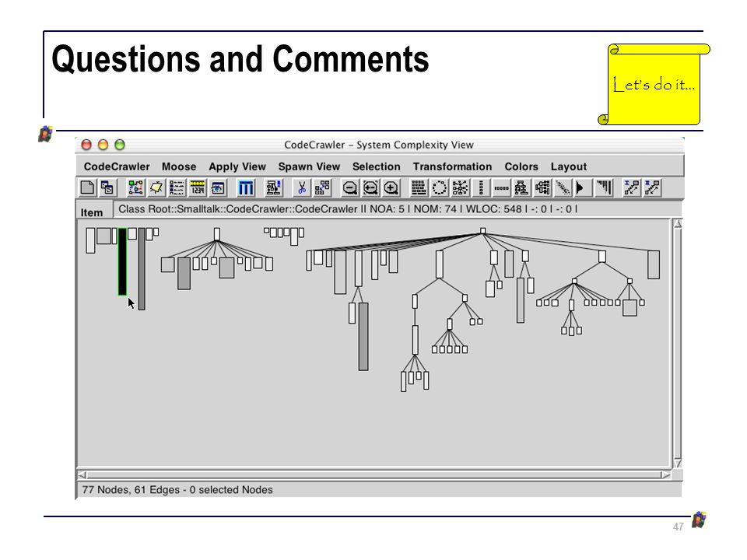747x560 pixels.
Task: Select the root node of the large tree
Action: (x=482, y=231)
